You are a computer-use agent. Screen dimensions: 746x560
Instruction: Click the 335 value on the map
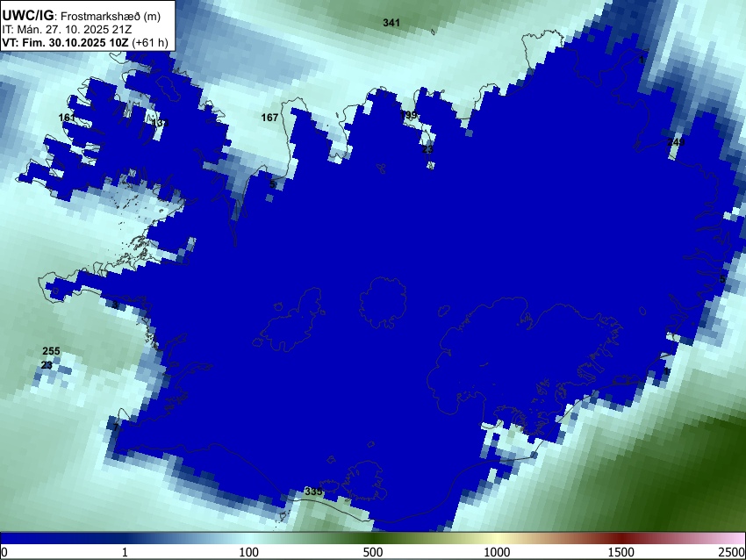coord(313,492)
